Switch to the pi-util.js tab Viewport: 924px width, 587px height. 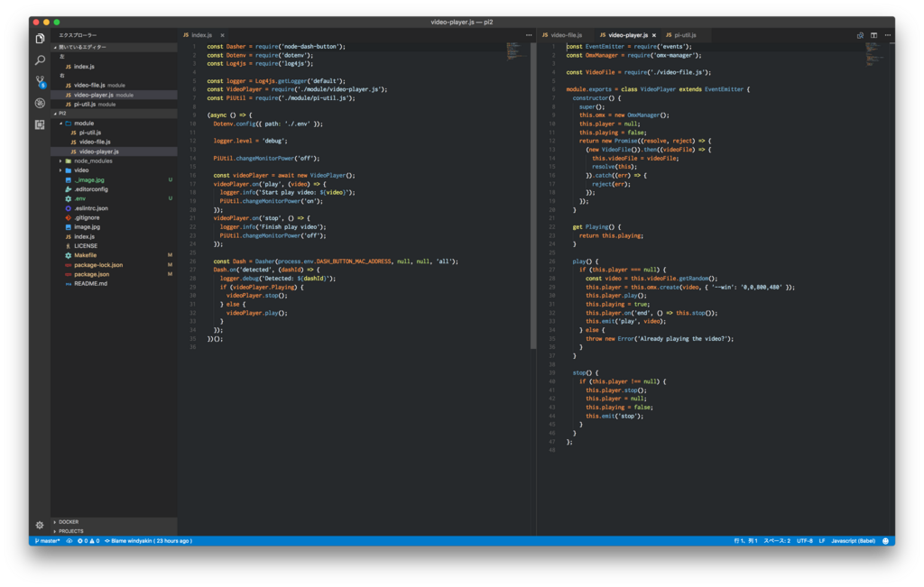coord(685,35)
